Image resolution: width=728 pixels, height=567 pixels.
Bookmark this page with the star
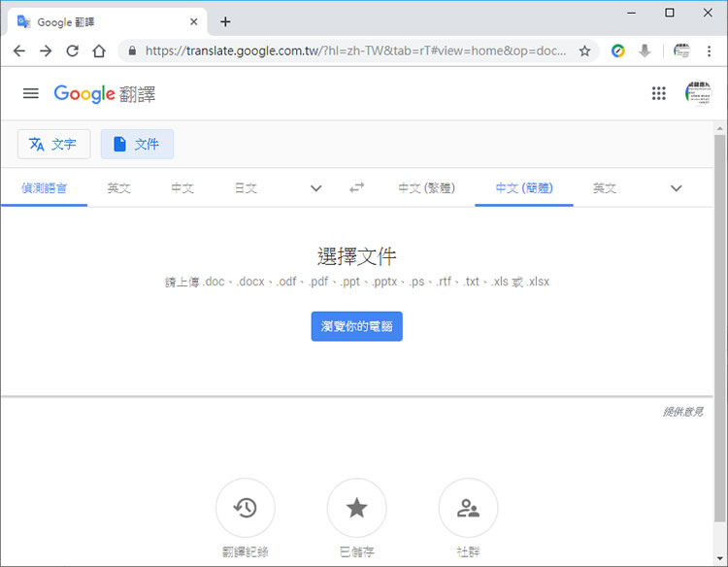(584, 50)
